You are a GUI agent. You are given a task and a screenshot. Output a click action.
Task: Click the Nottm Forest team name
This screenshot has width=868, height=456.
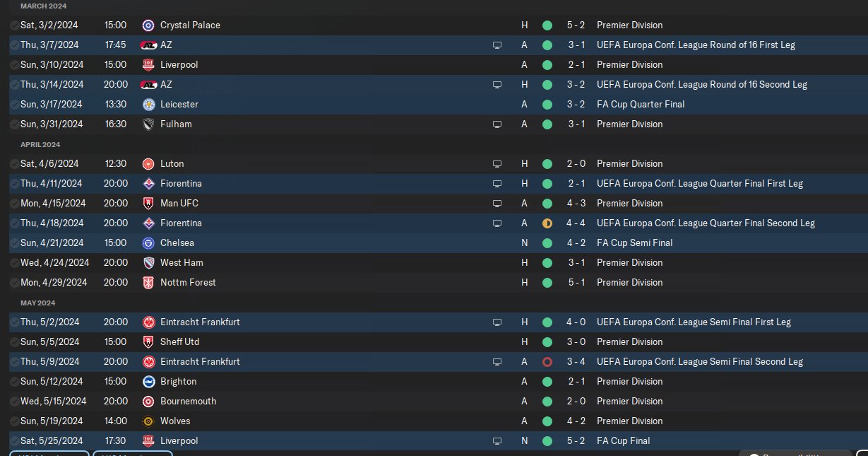[x=188, y=283]
